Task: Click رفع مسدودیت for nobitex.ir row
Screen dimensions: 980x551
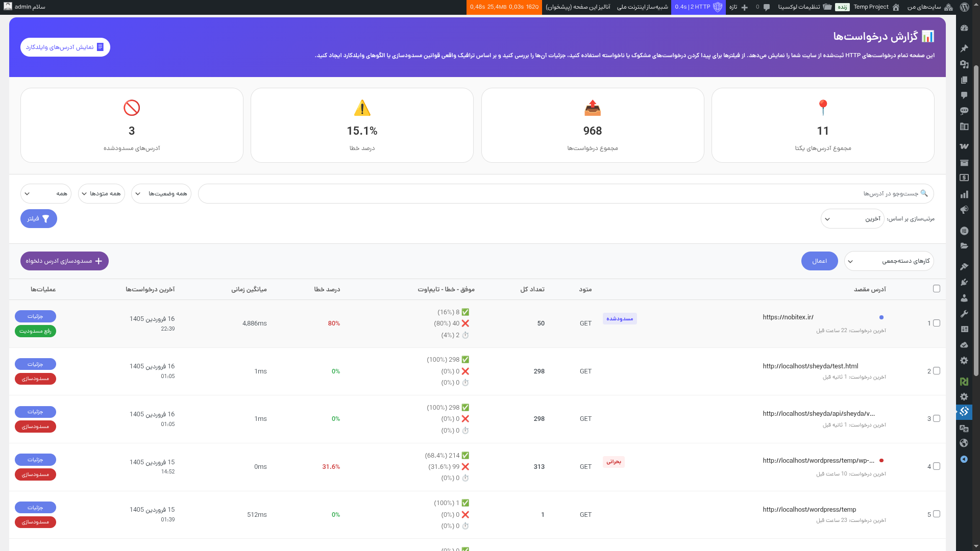Action: point(35,331)
